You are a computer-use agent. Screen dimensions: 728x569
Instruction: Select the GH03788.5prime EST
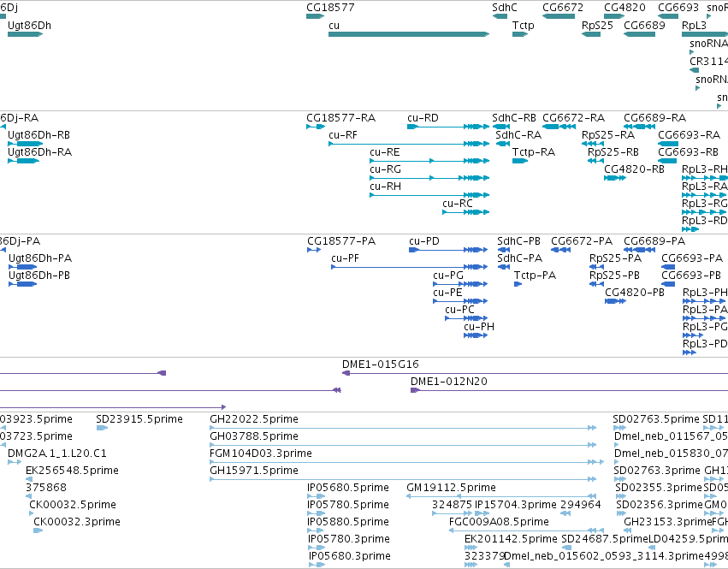point(403,445)
